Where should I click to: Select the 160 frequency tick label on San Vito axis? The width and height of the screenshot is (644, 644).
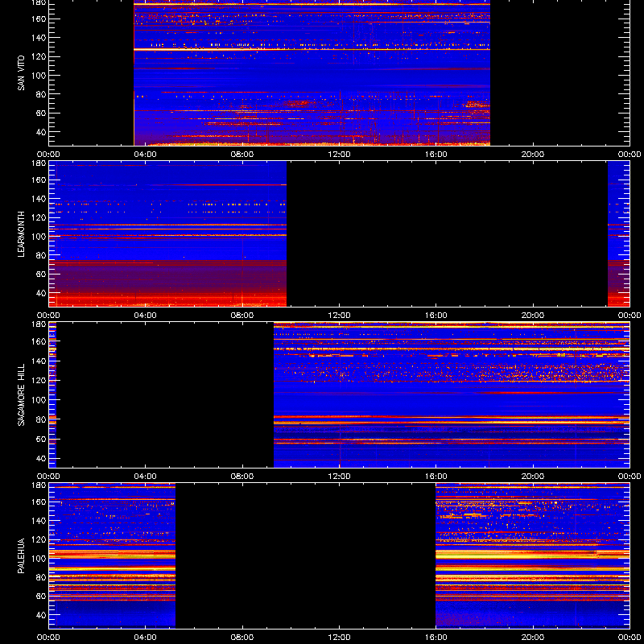(x=39, y=19)
